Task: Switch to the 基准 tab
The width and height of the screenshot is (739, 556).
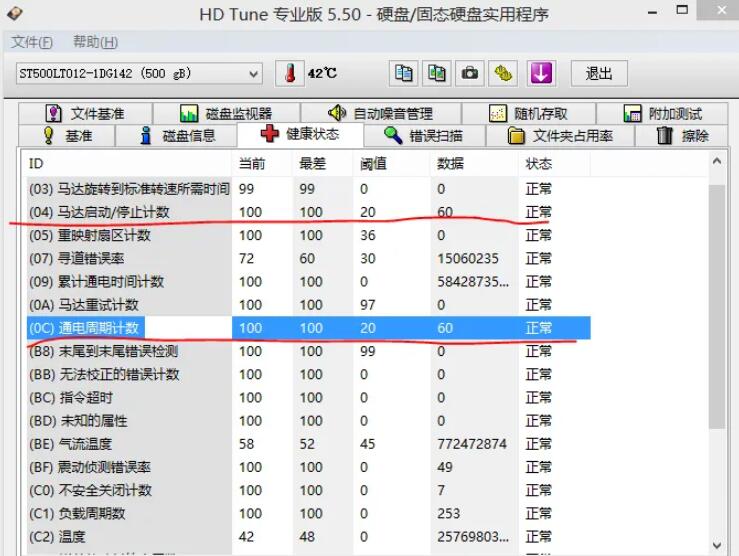Action: (x=67, y=136)
